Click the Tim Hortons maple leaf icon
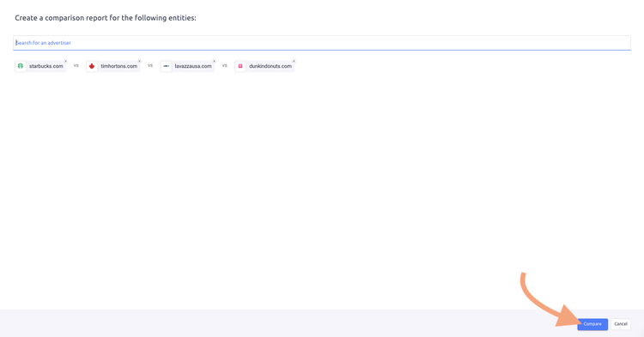 92,66
